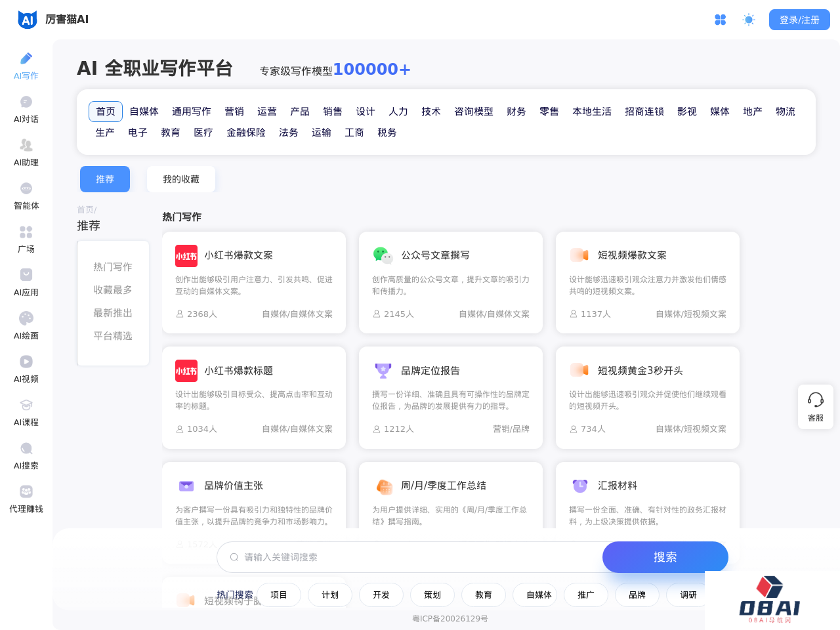Select 收藏最多 in the left filter list
840x630 pixels.
pos(113,290)
